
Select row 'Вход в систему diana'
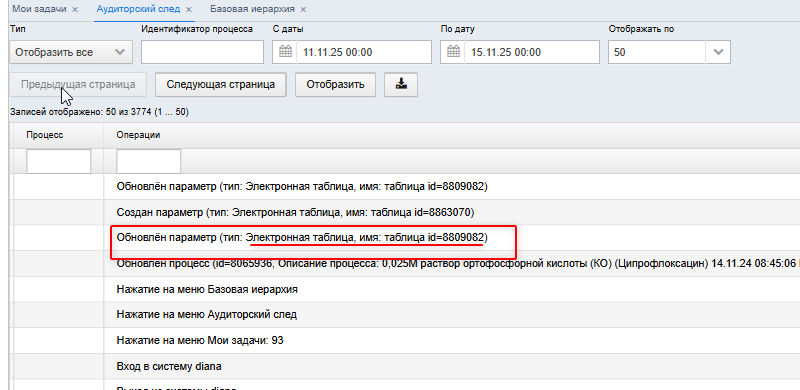406,367
